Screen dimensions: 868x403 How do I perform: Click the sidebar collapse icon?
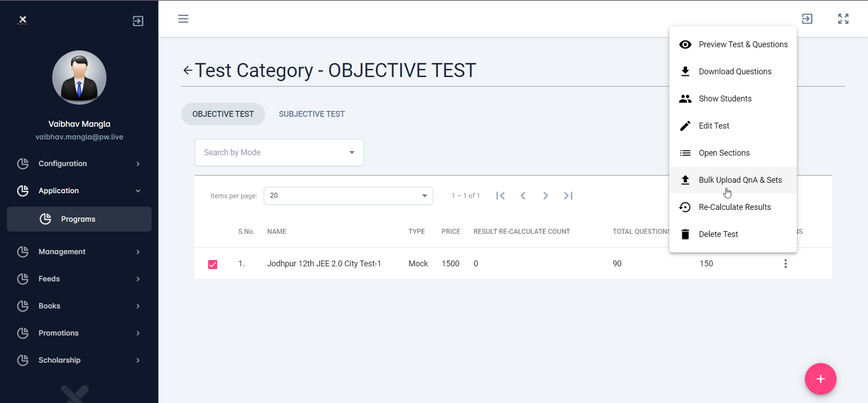pyautogui.click(x=138, y=21)
